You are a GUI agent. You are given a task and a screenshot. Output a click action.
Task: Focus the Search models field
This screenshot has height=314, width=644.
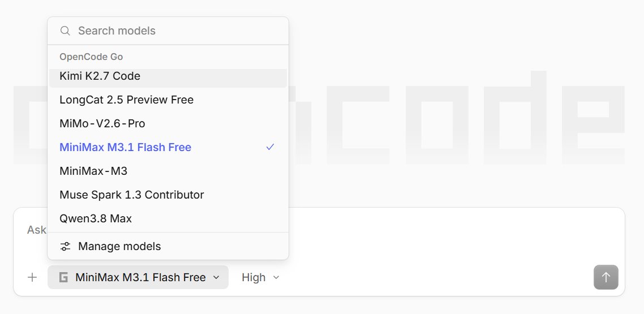(168, 31)
